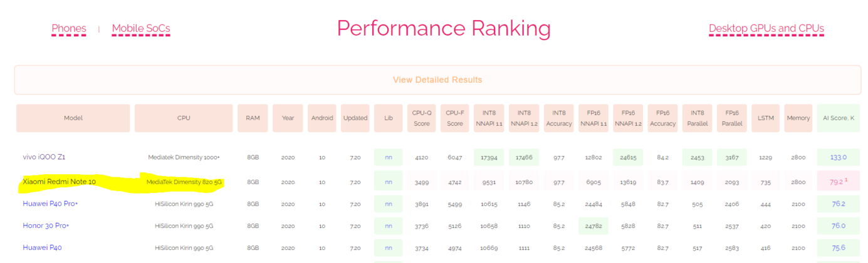Click View Detailed Results button
This screenshot has width=868, height=263.
(437, 80)
